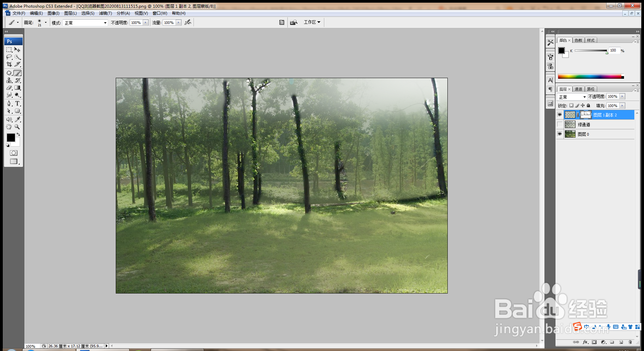644x351 pixels.
Task: Click the foreground color swatch in toolbox
Action: (x=11, y=137)
